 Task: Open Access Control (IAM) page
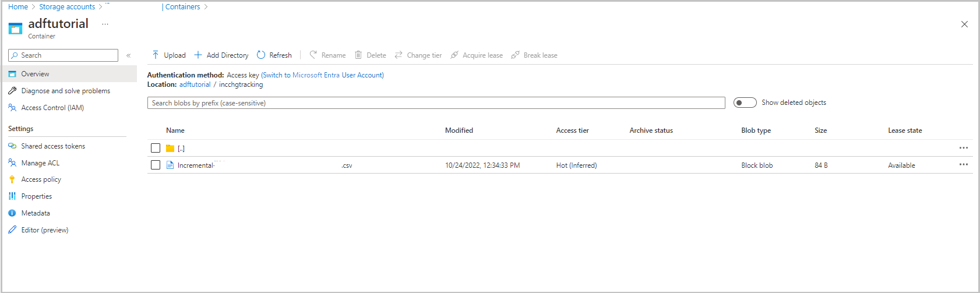(x=52, y=108)
